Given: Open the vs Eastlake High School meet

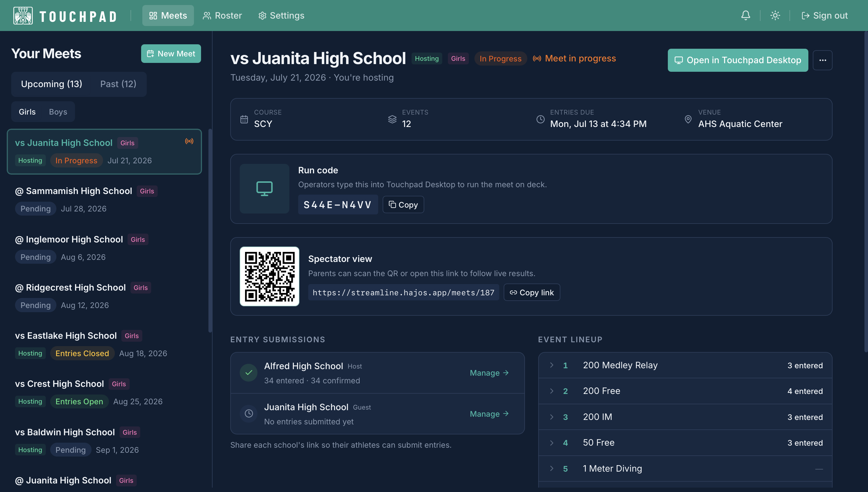Looking at the screenshot, I should click(104, 344).
